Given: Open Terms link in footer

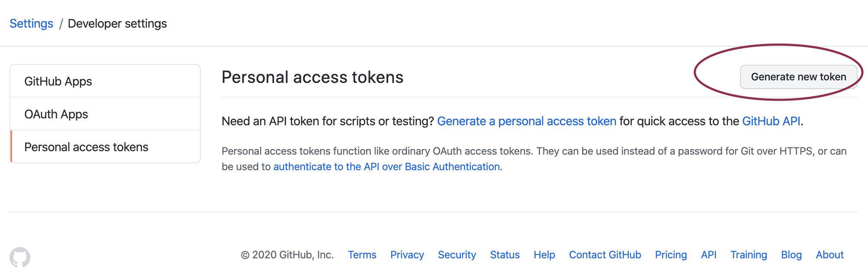Looking at the screenshot, I should pyautogui.click(x=362, y=255).
